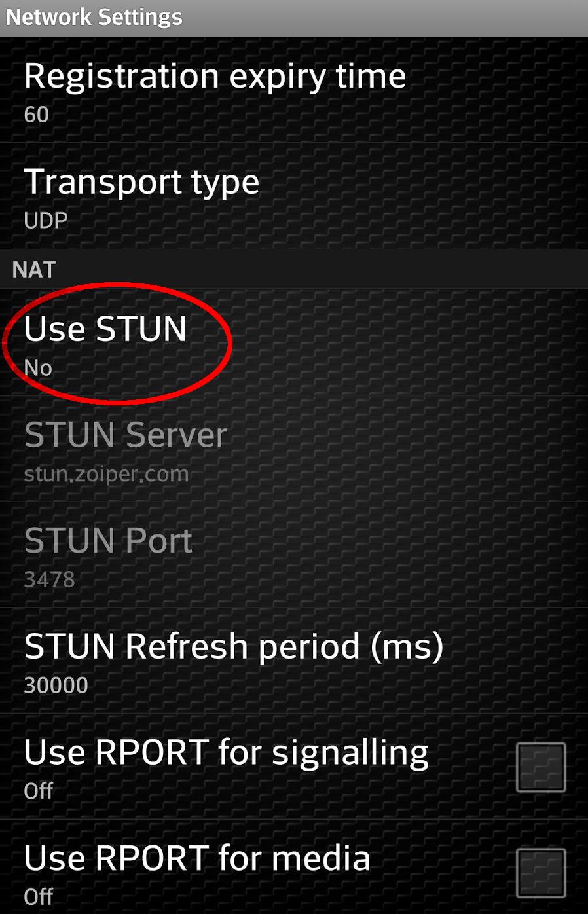Select the 3478 port value
This screenshot has height=914, width=588.
tap(50, 579)
